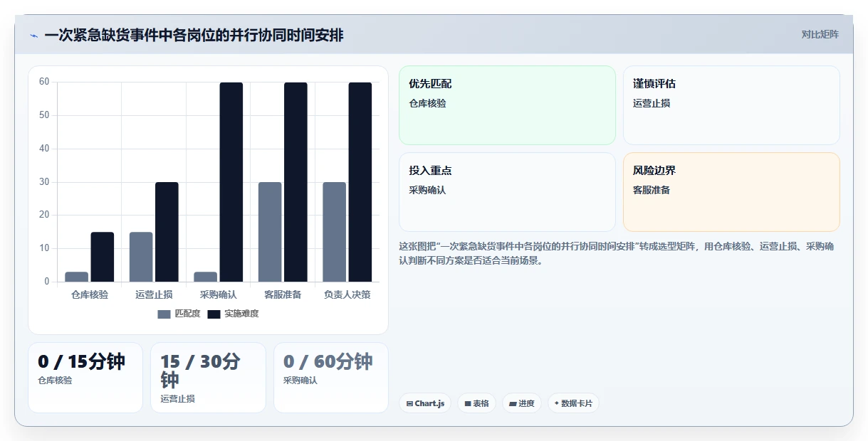Click the 负责人决策 gray 匹配度 bar

335,232
